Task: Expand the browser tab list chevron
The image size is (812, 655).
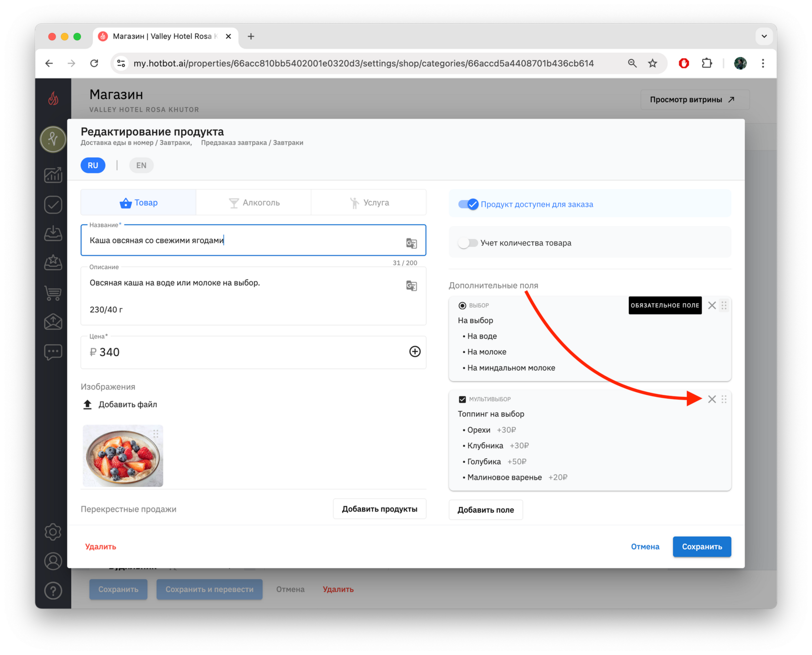Action: coord(764,36)
